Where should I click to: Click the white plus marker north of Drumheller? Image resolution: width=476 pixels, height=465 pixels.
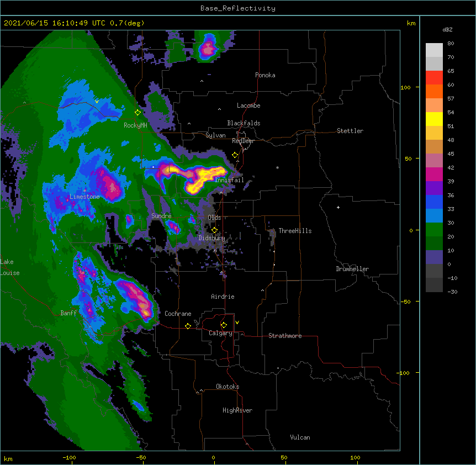coord(338,207)
